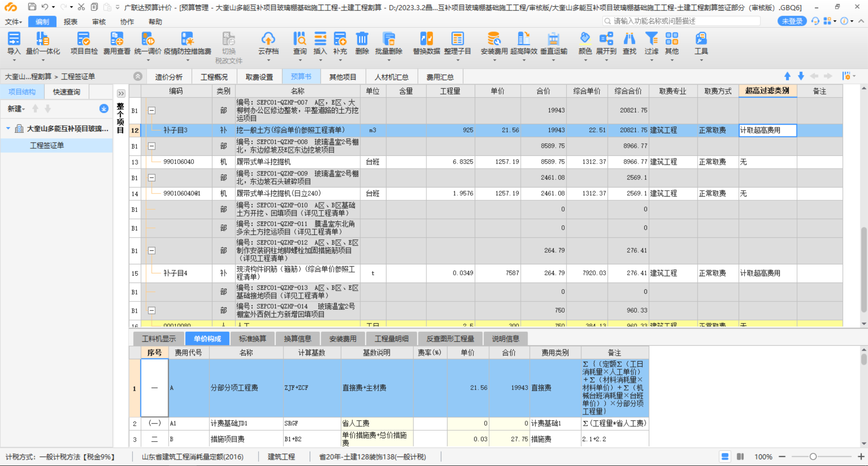Select the 履带式单斗挖掘机(日立240) row

[x=486, y=193]
